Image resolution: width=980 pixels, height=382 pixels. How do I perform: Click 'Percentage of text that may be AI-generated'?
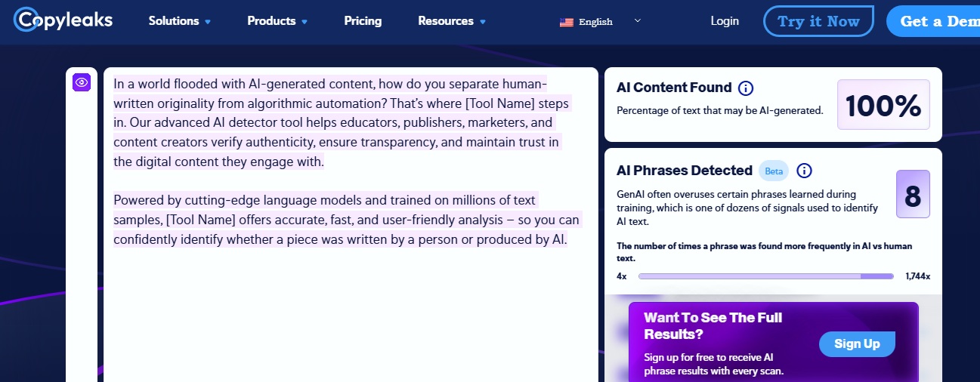coord(720,110)
